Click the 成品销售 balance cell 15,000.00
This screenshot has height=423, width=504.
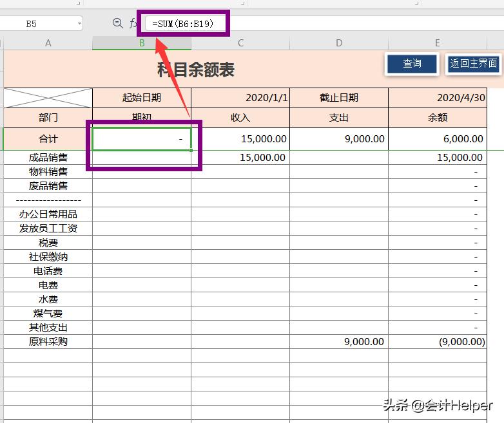438,157
